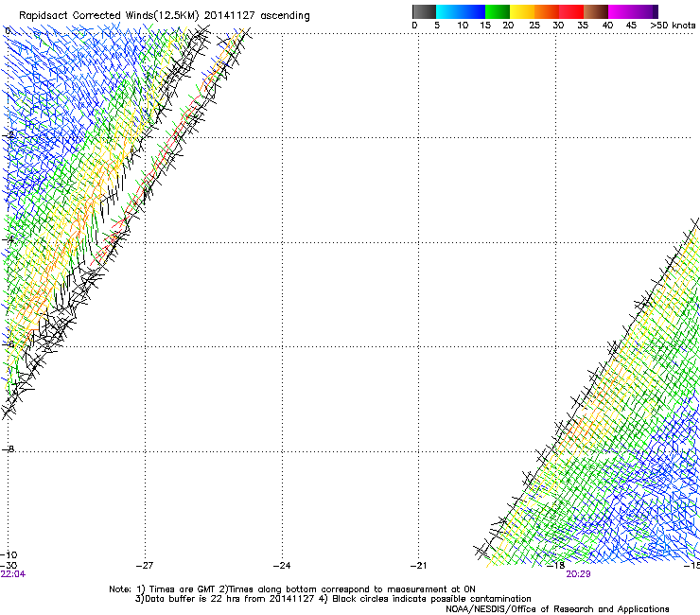Click the longitude label '-21'
This screenshot has width=700, height=615.
[x=418, y=566]
